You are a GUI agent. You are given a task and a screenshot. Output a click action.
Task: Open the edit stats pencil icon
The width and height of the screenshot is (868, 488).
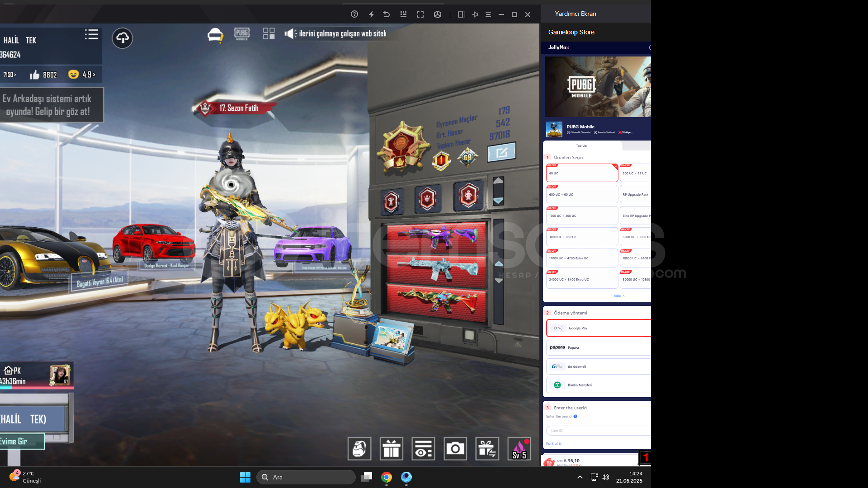click(x=501, y=153)
